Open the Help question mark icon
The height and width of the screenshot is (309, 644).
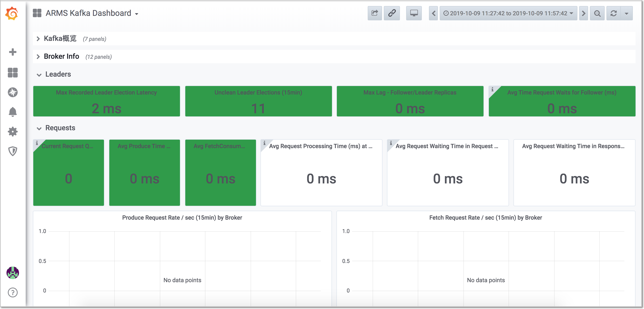coord(13,292)
